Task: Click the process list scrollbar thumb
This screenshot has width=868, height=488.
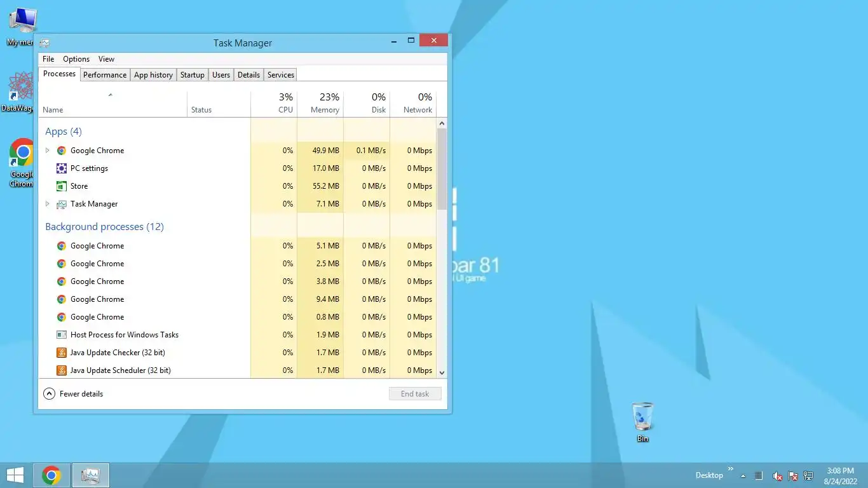Action: (x=442, y=168)
